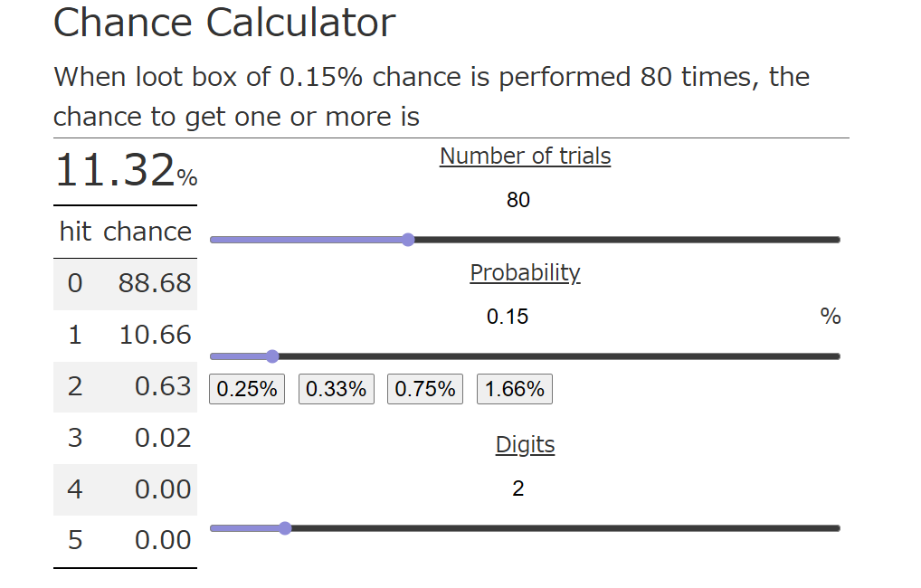Select the 0.33% probability preset

(336, 389)
